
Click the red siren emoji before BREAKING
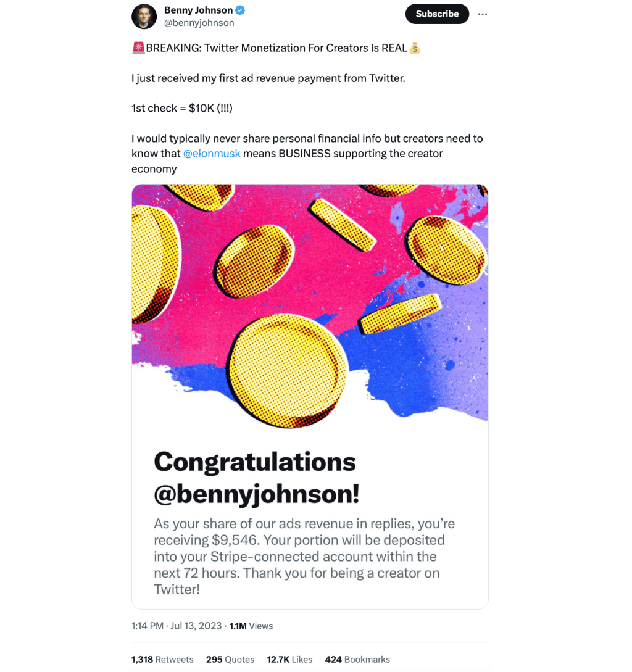pos(138,48)
